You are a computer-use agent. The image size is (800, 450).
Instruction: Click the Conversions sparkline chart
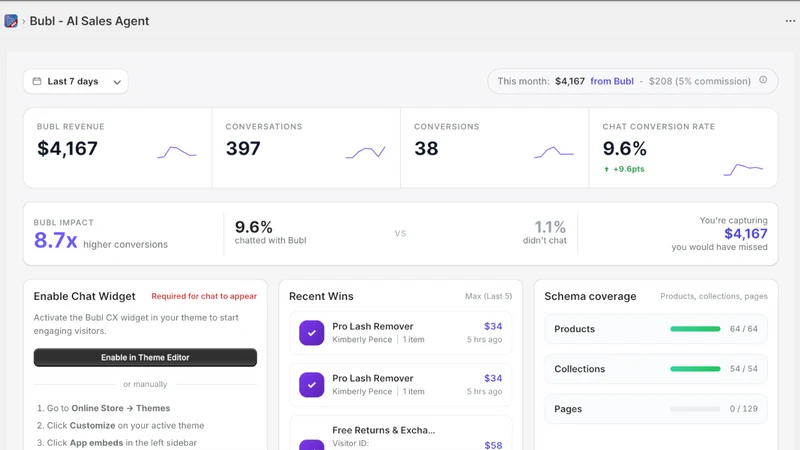[554, 152]
